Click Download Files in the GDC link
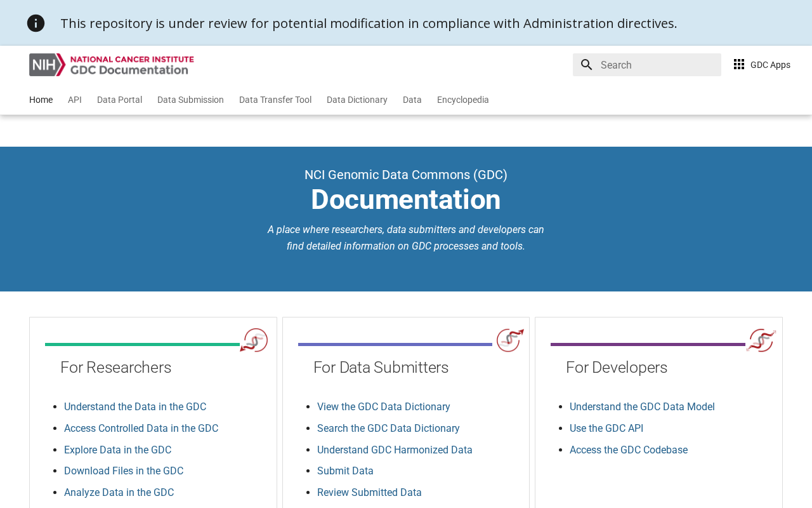 coord(124,471)
